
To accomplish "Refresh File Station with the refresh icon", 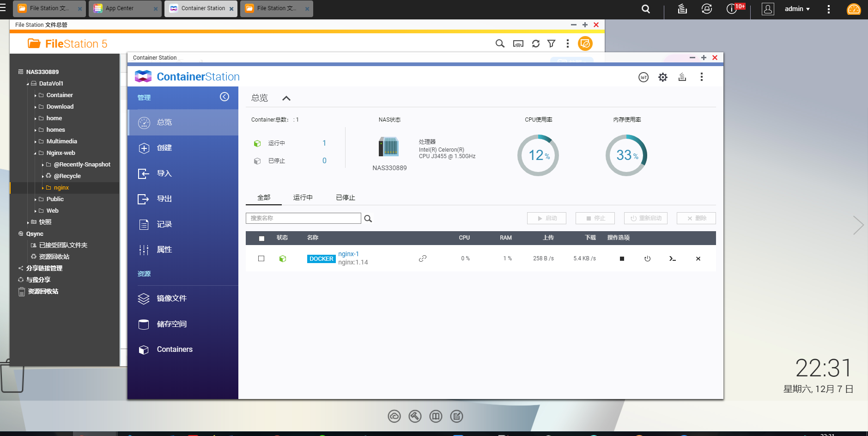I will pos(535,43).
